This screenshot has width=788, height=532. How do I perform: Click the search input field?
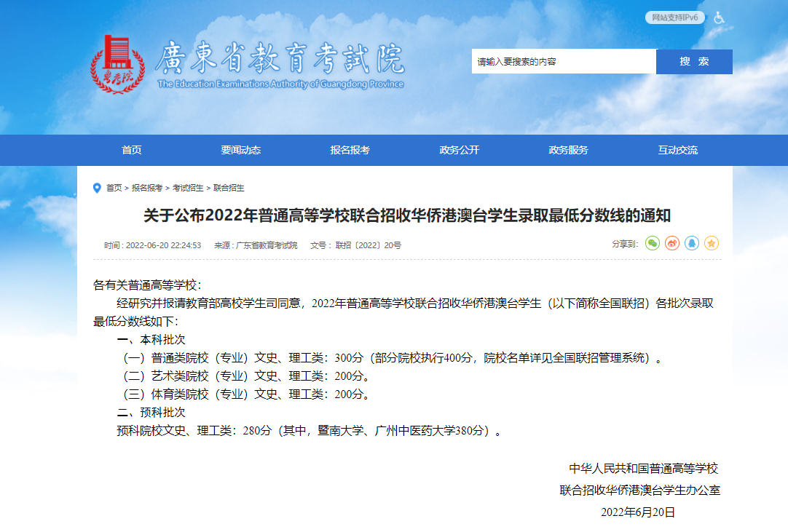click(564, 61)
